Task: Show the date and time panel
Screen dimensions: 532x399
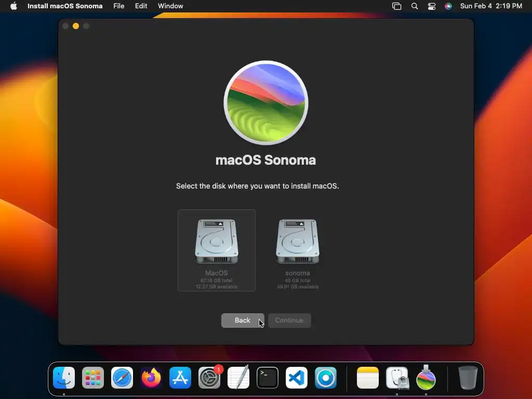Action: (x=491, y=6)
